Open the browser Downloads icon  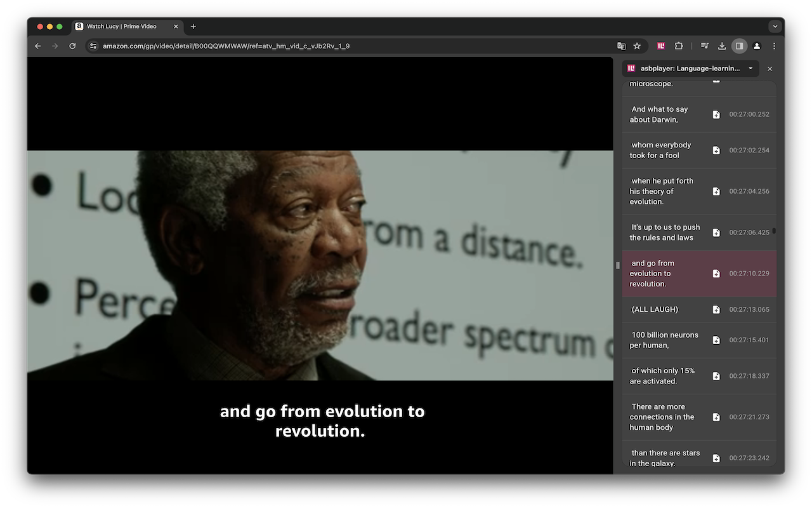click(x=722, y=46)
